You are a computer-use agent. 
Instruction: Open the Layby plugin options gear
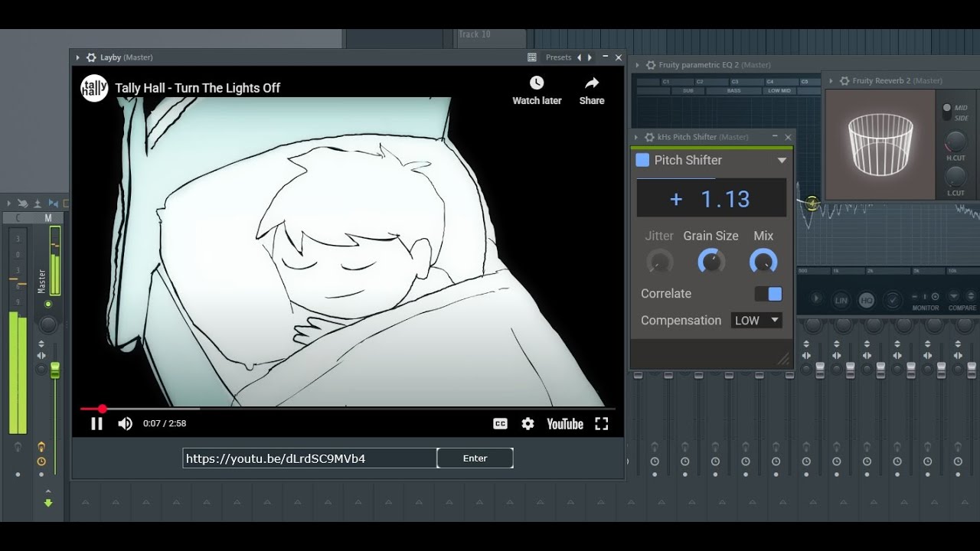[x=91, y=57]
